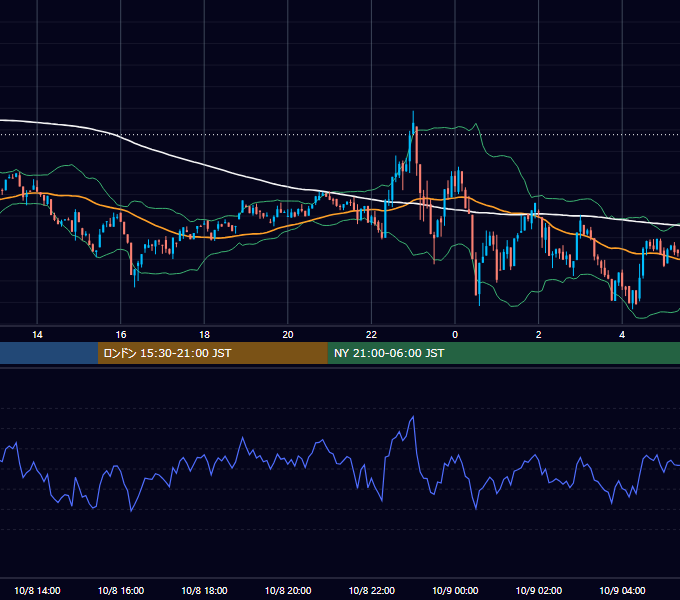
Task: Click the hour 2 axis tick label
Action: click(539, 335)
